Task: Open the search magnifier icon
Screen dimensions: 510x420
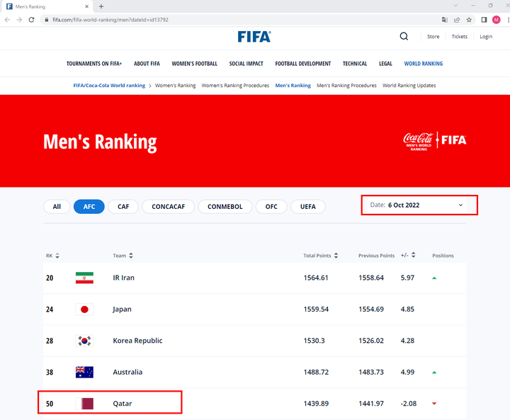Action: pos(404,36)
